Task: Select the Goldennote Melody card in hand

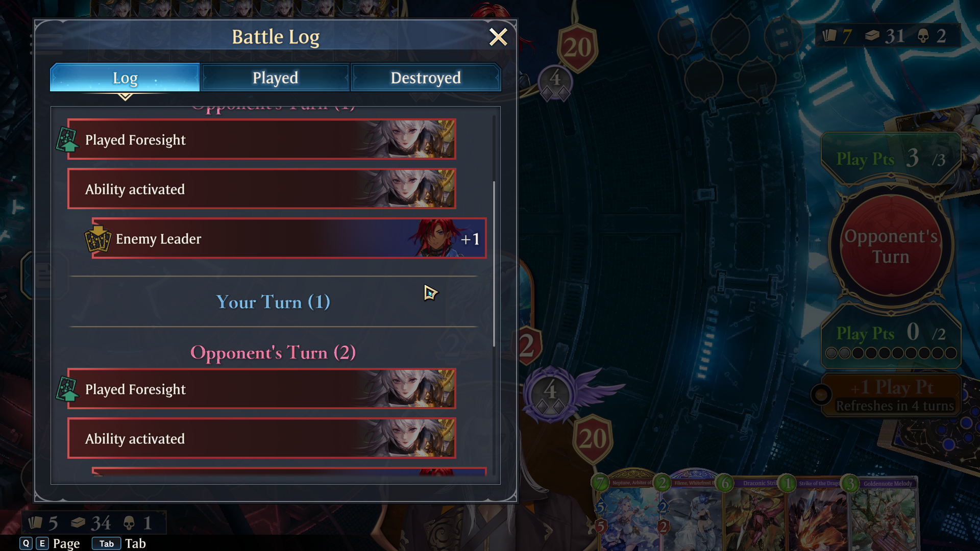Action: point(883,513)
